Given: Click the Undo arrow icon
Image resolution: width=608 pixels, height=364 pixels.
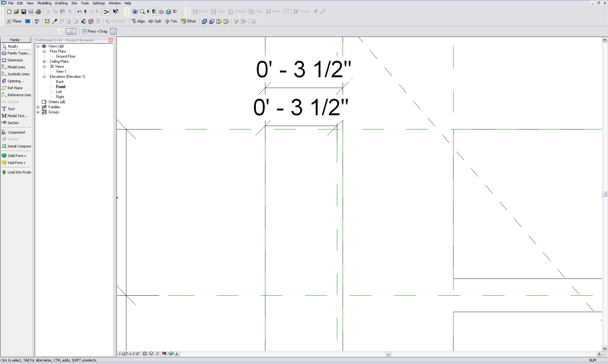Looking at the screenshot, I should tap(79, 12).
